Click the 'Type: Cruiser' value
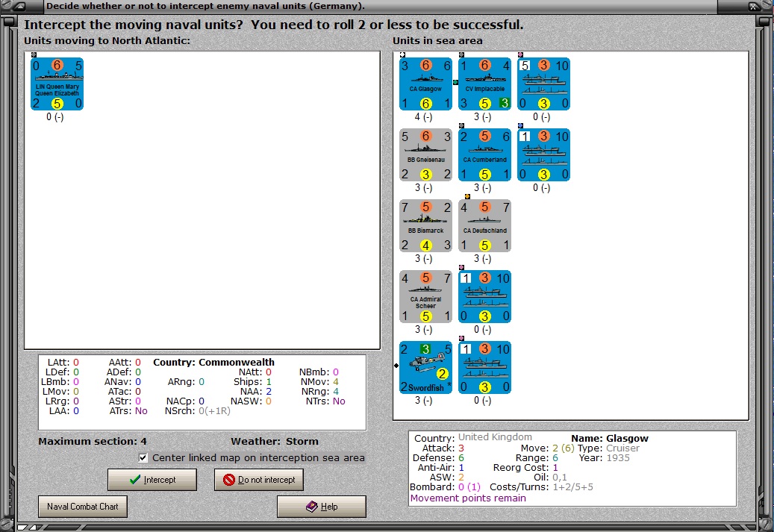 click(608, 448)
